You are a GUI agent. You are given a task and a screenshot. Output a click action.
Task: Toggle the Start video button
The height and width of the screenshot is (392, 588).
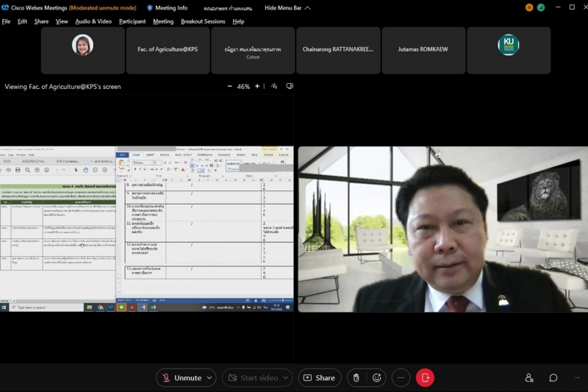tap(252, 377)
